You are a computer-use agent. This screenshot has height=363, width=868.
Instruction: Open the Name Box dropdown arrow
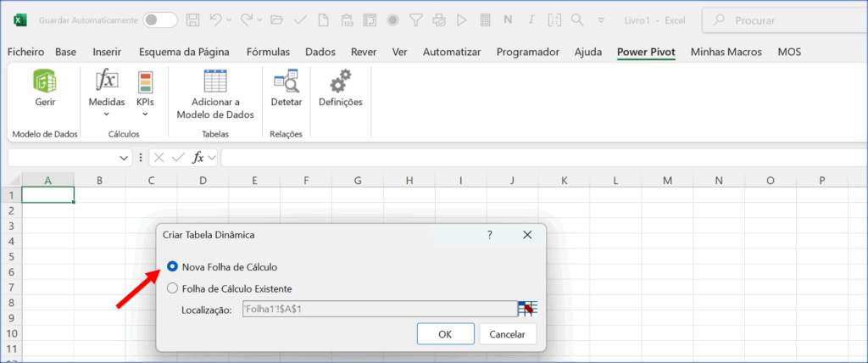[x=125, y=158]
